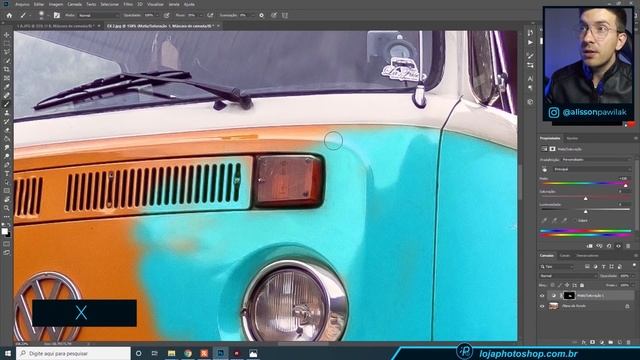This screenshot has height=360, width=640.
Task: Toggle pressure for size button
Action: (274, 15)
